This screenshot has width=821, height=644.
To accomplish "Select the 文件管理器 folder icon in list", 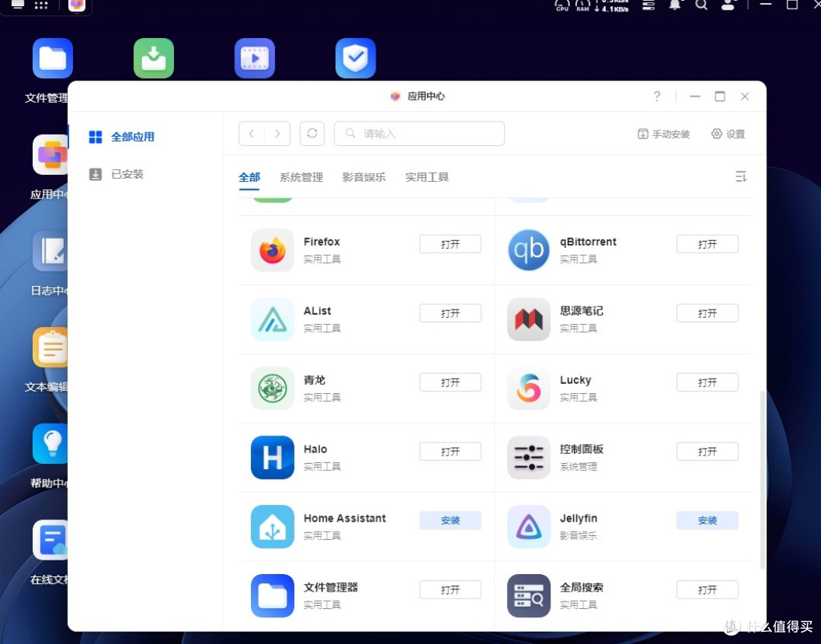I will pos(272,595).
